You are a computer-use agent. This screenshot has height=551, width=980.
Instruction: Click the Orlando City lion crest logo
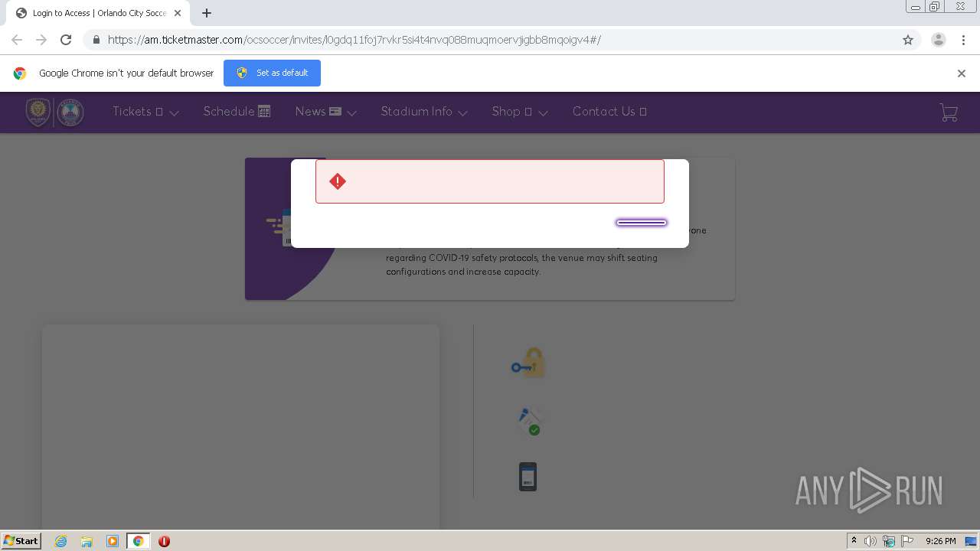[x=38, y=112]
